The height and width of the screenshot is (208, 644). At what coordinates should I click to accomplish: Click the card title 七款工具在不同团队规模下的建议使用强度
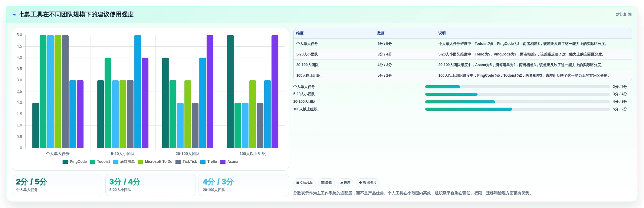[76, 15]
